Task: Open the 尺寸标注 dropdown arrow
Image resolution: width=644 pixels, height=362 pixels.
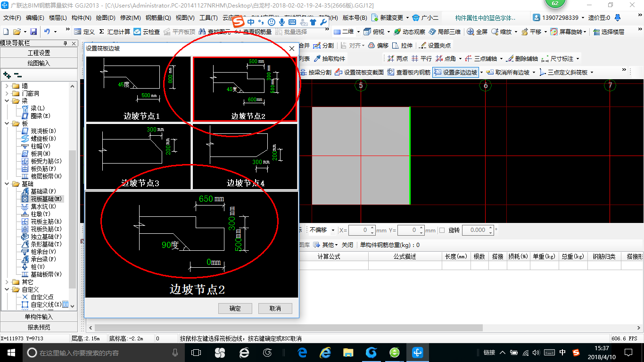Action: click(x=578, y=58)
